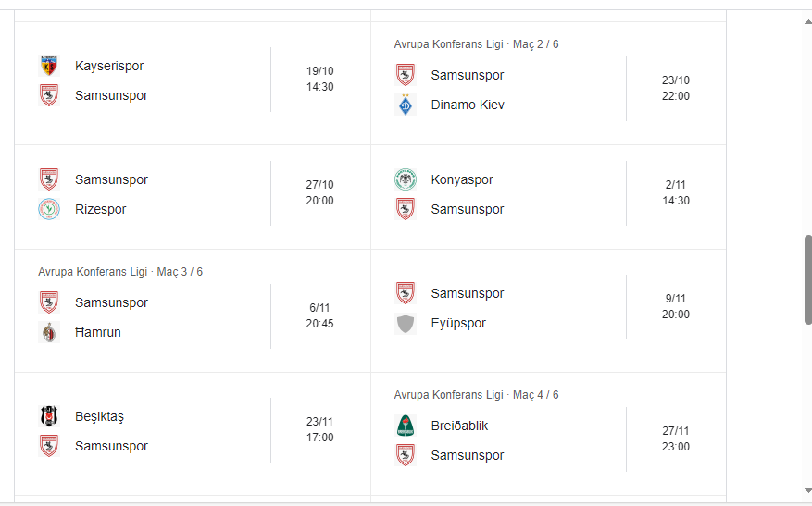The width and height of the screenshot is (812, 506).
Task: Click the Kayserispor club logo
Action: coord(49,66)
